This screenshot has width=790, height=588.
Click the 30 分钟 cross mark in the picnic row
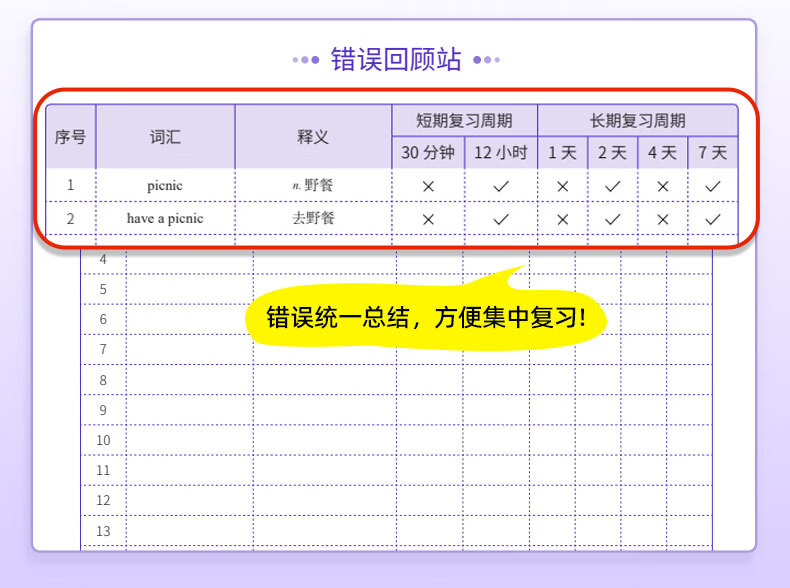coord(428,186)
